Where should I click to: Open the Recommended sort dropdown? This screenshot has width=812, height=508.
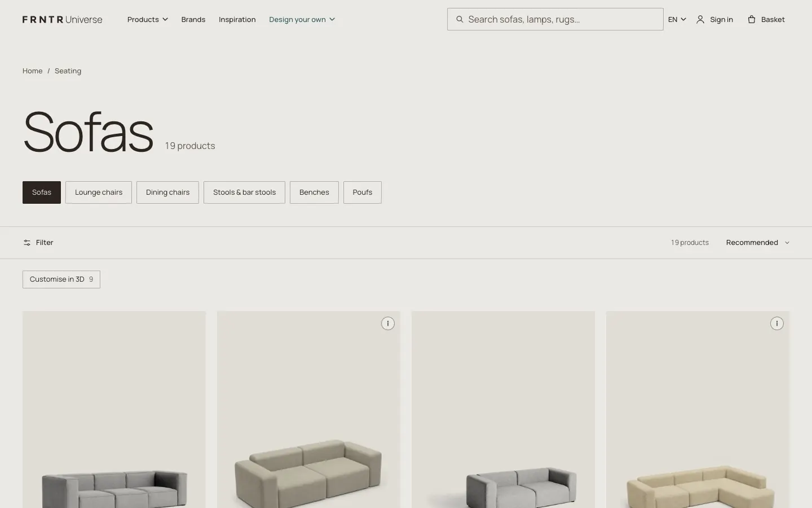point(758,243)
